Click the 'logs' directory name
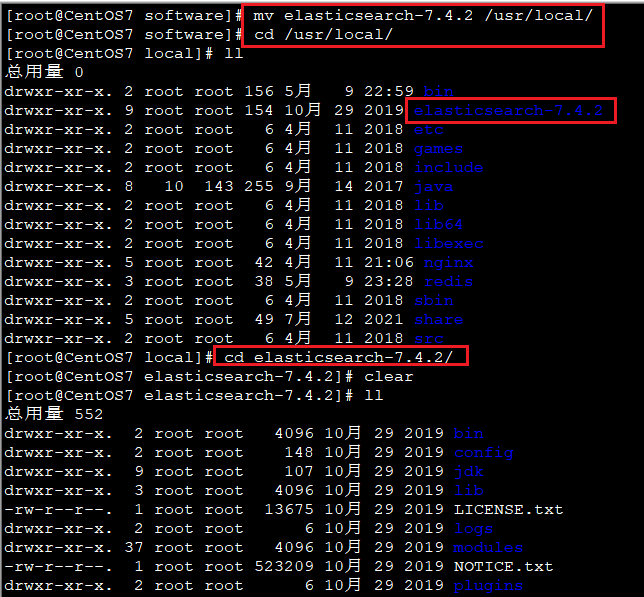The image size is (644, 597). tap(473, 528)
